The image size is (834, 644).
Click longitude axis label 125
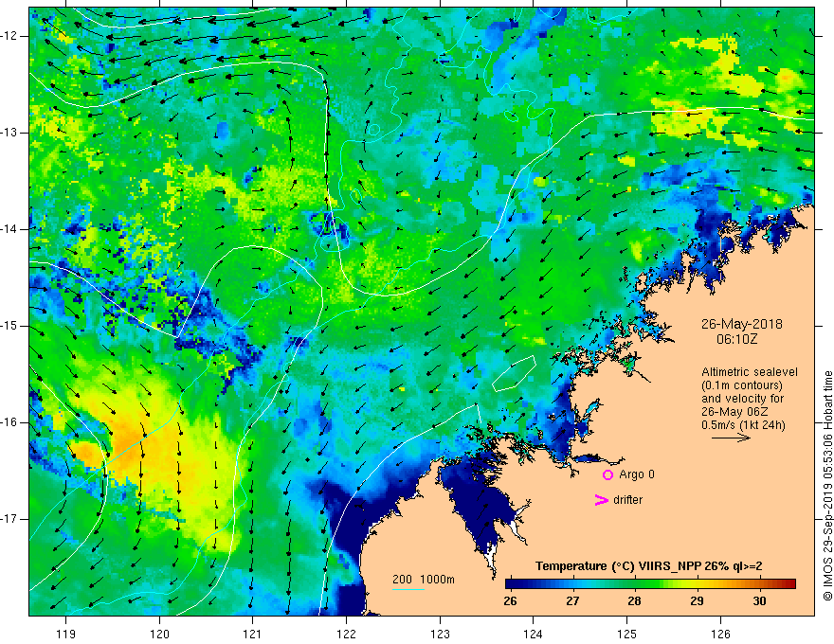pyautogui.click(x=627, y=634)
